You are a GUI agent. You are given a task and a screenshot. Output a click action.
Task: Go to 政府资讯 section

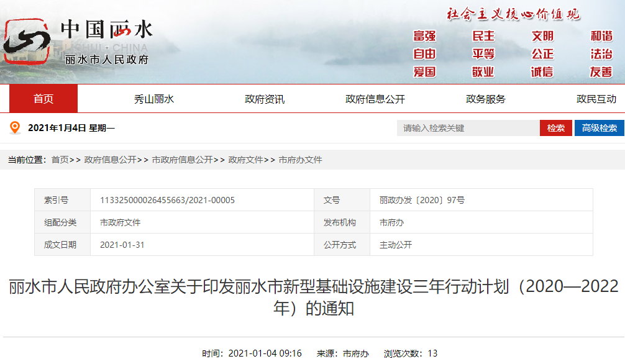tap(265, 99)
